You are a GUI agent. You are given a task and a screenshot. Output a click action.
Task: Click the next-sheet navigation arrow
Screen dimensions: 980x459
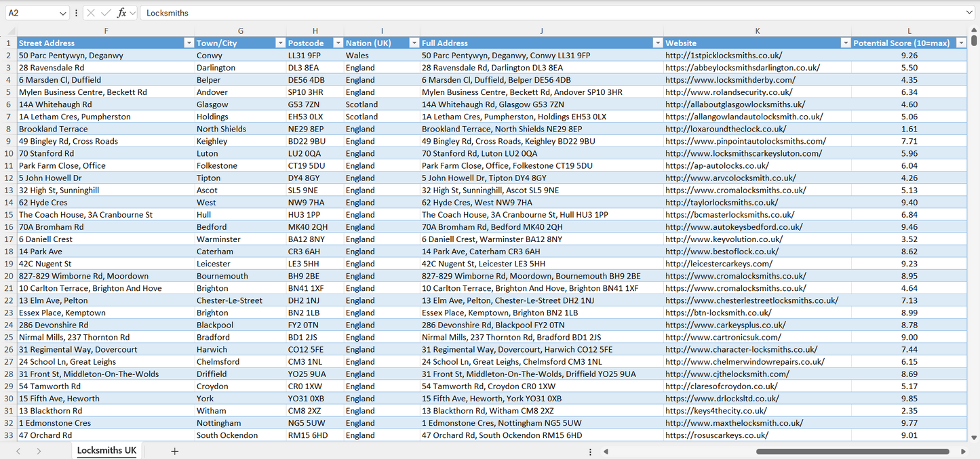coord(41,451)
